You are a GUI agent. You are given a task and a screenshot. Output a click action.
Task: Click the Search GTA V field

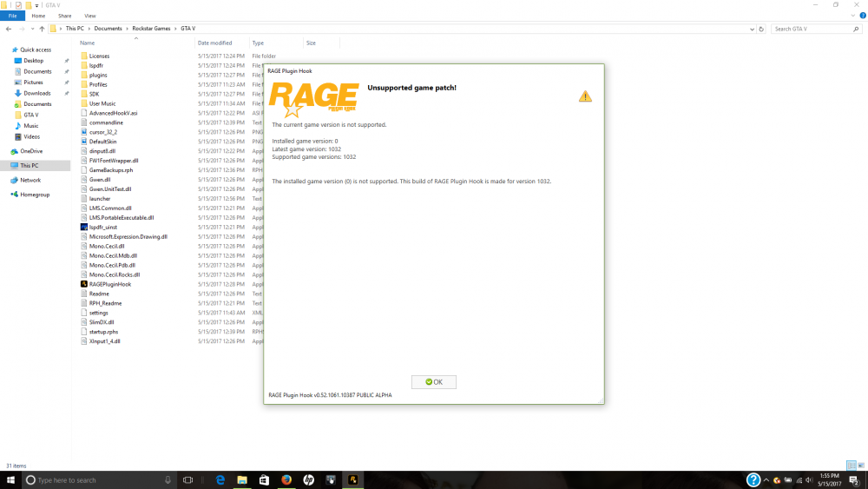point(816,29)
